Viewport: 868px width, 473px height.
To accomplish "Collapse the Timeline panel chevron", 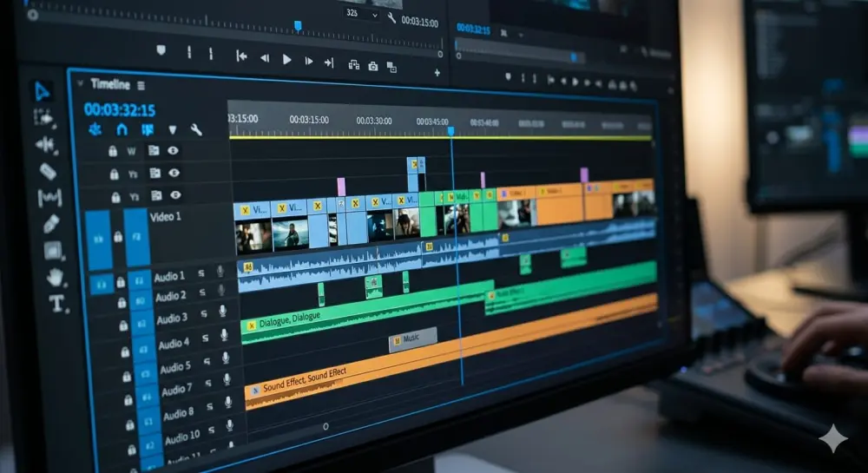I will click(80, 83).
